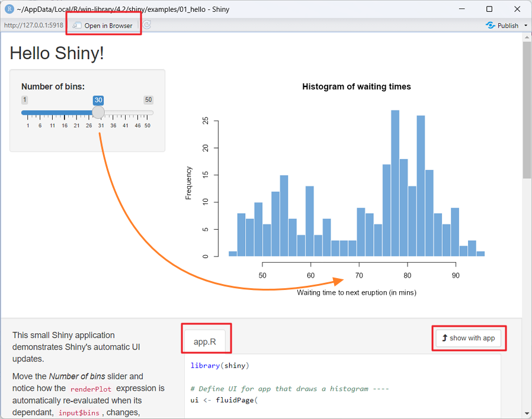Expand the Publish dropdown arrow

point(525,25)
